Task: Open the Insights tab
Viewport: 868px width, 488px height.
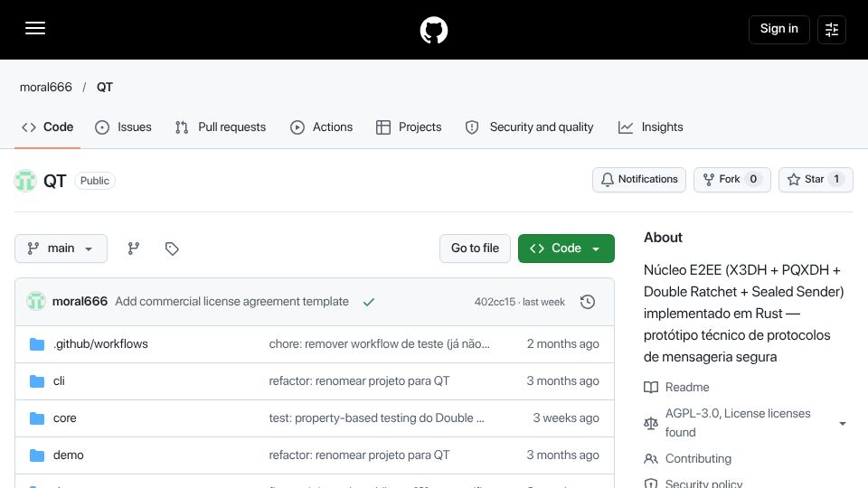Action: coord(650,127)
